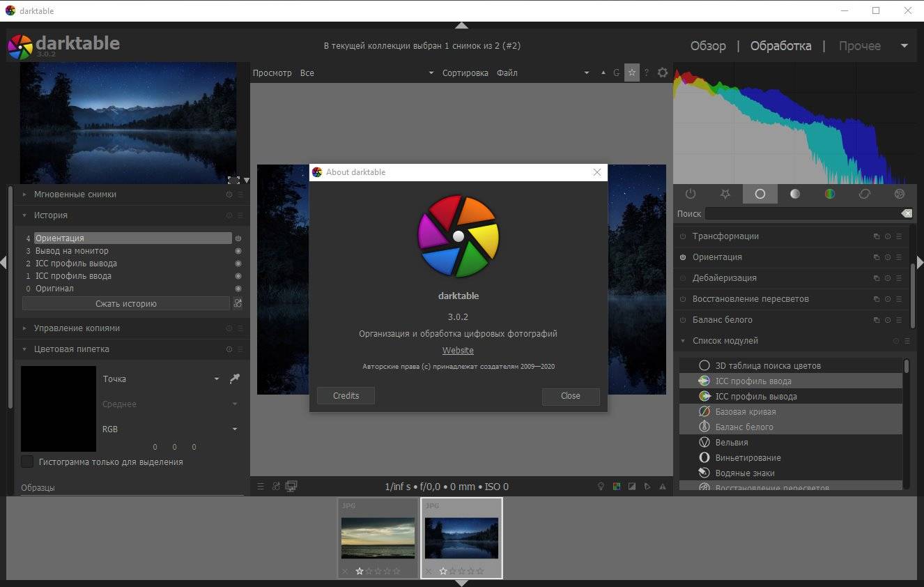The width and height of the screenshot is (924, 587).
Task: Open the question mark help icon
Action: tap(646, 73)
